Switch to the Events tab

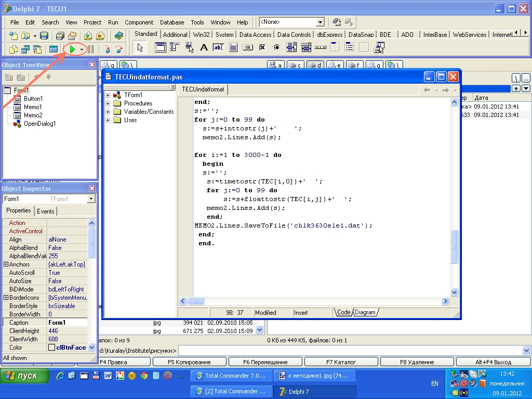45,211
